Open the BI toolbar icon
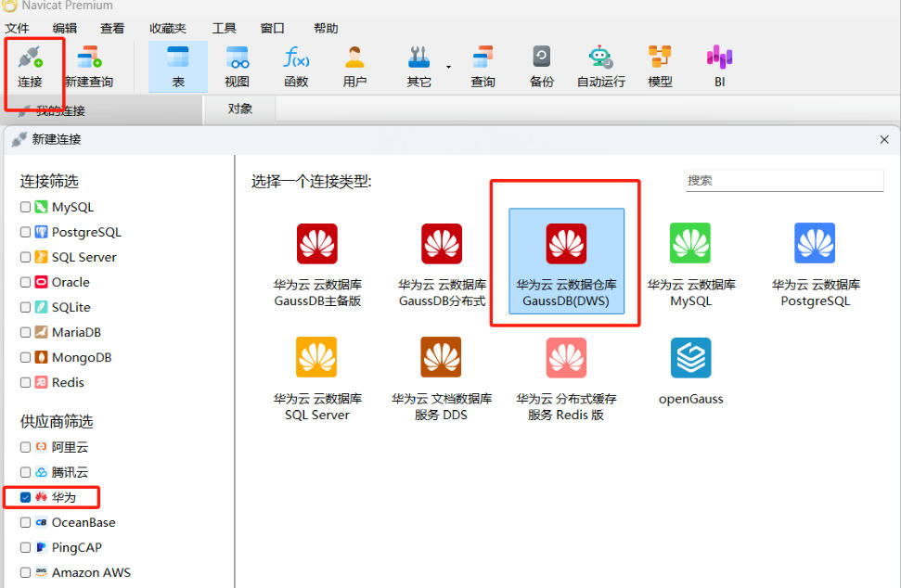 coord(719,67)
